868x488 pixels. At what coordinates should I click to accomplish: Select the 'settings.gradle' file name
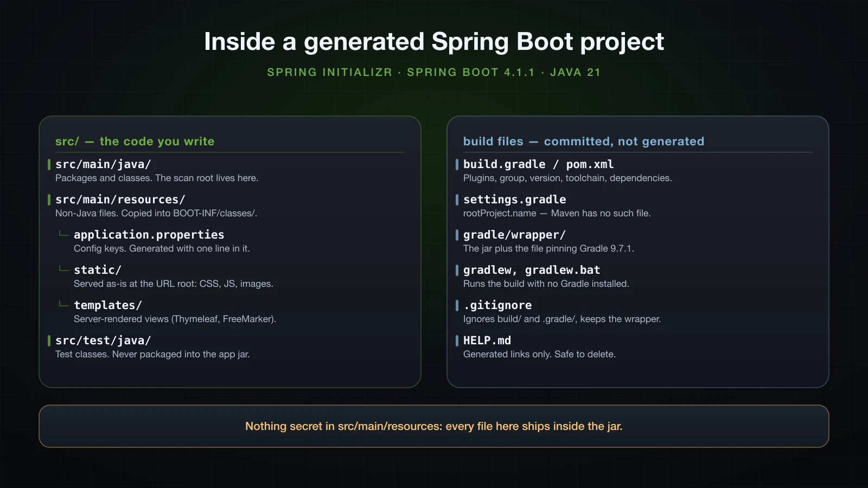tap(515, 200)
